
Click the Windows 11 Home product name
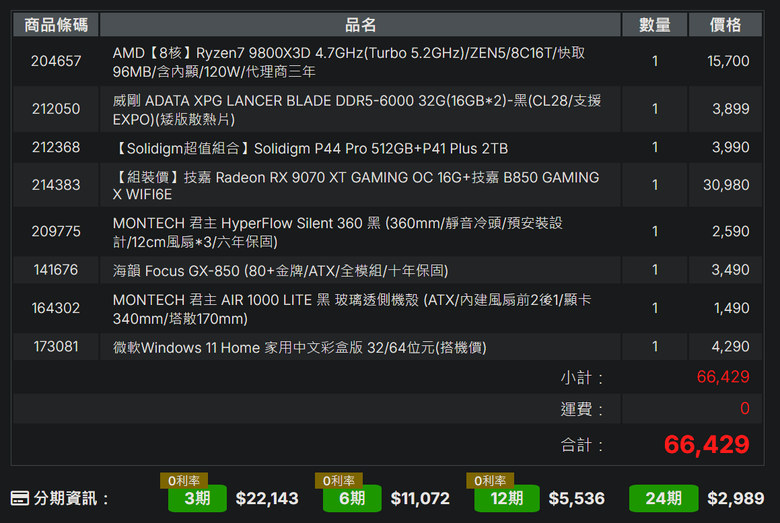[x=299, y=347]
